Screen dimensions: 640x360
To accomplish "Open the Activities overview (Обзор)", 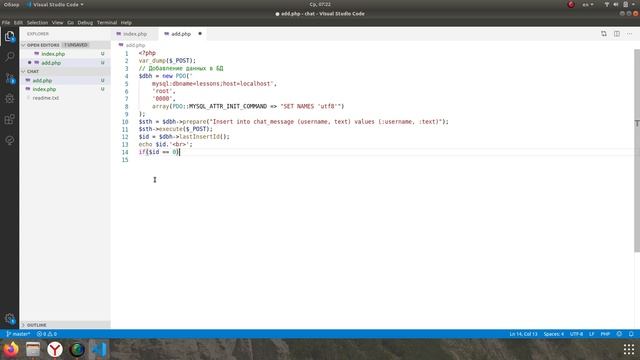I will 11,4.
